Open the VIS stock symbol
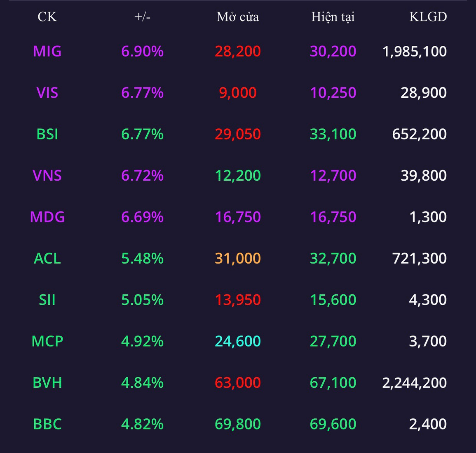This screenshot has width=476, height=453. point(47,93)
